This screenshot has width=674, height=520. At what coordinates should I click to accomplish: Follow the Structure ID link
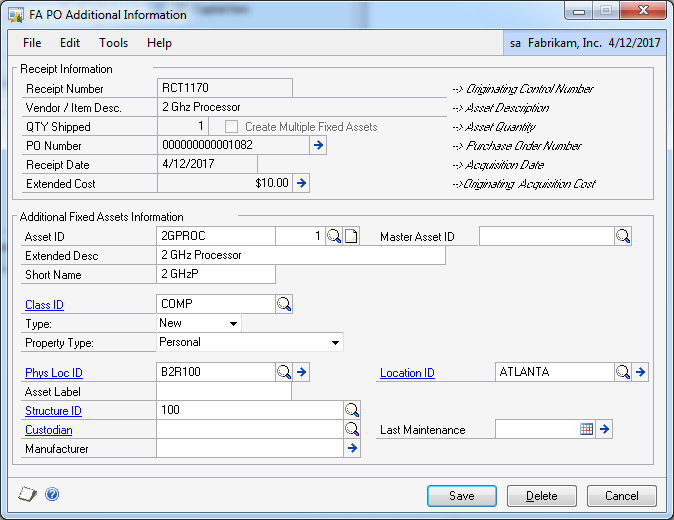53,411
